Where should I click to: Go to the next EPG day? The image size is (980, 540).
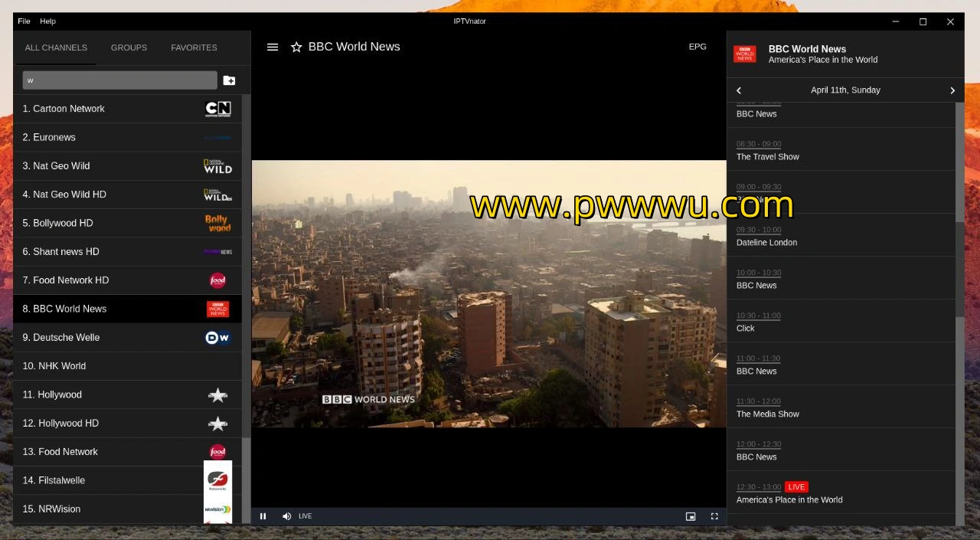coord(952,90)
